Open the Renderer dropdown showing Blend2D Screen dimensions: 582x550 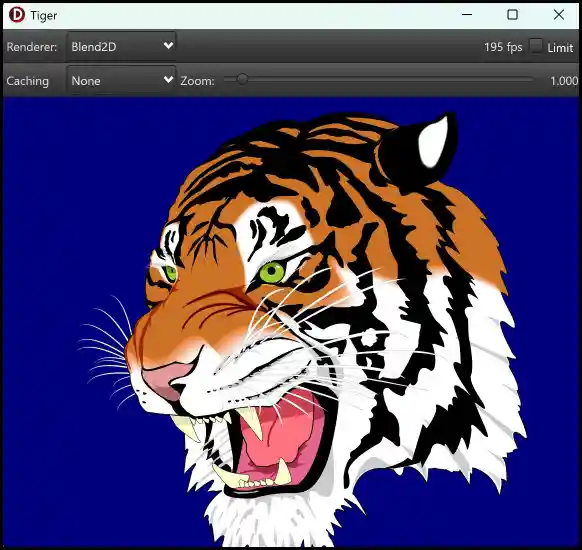(121, 46)
